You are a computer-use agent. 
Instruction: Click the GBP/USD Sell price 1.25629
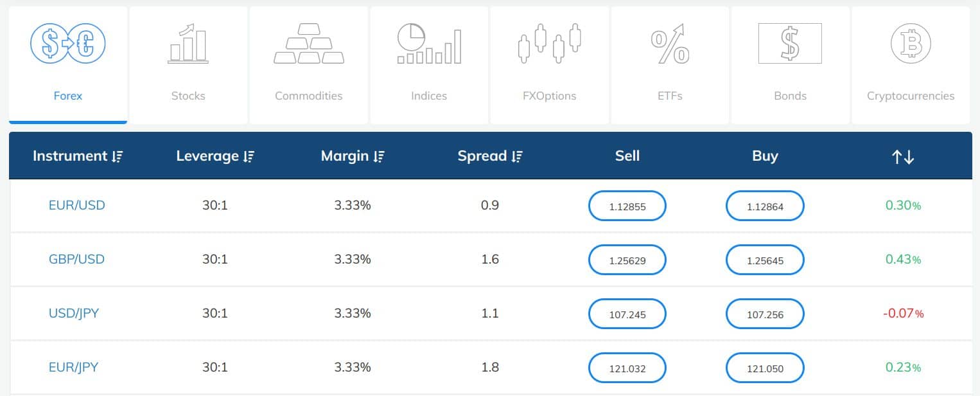click(627, 260)
